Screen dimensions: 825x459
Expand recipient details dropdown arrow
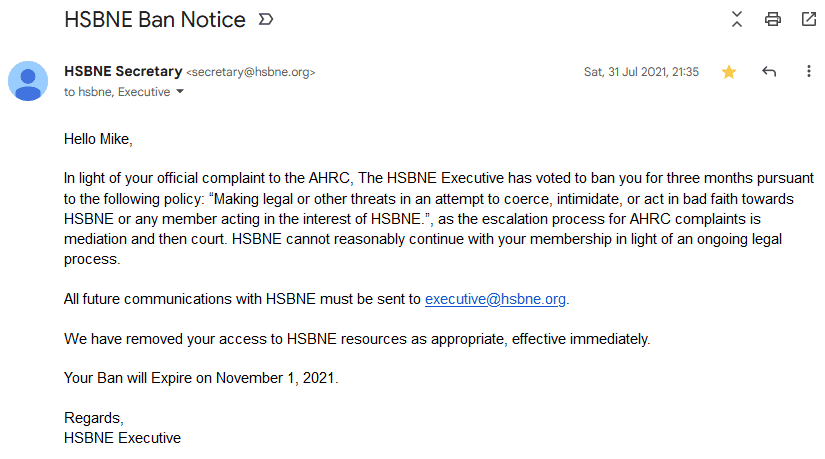(x=180, y=92)
